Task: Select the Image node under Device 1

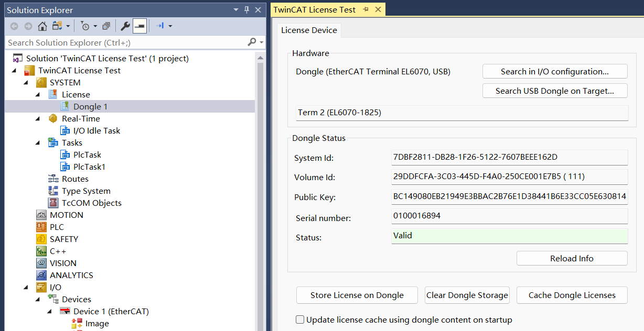Action: pyautogui.click(x=97, y=324)
